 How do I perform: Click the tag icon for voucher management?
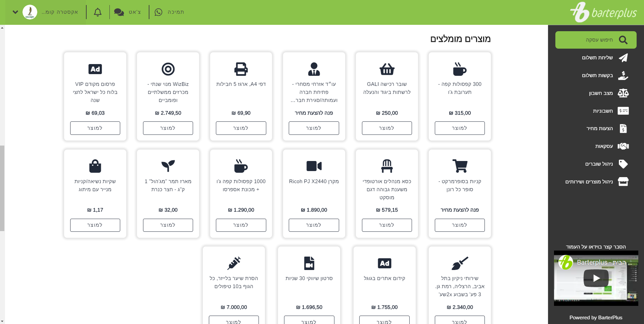(x=623, y=164)
